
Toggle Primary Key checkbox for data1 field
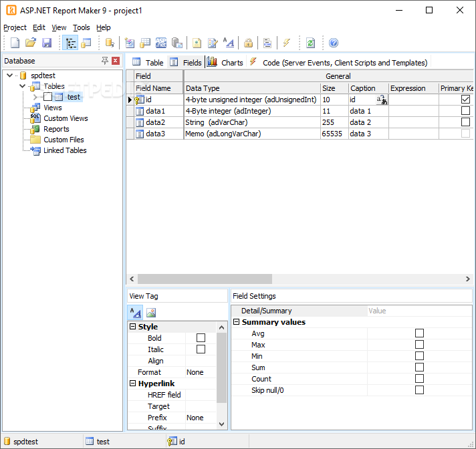[x=465, y=110]
